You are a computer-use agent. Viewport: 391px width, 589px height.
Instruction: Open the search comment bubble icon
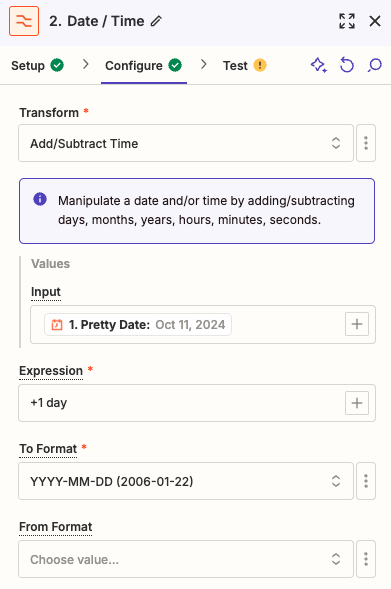point(374,65)
